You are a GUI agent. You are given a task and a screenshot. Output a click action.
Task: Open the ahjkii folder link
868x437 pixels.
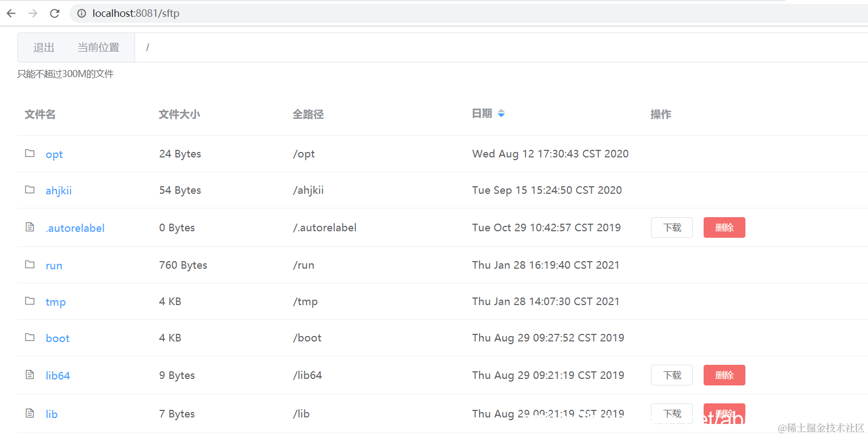coord(59,191)
